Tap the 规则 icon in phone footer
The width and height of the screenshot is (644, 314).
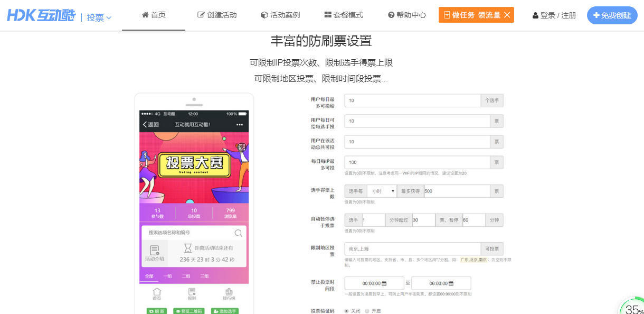pyautogui.click(x=192, y=294)
